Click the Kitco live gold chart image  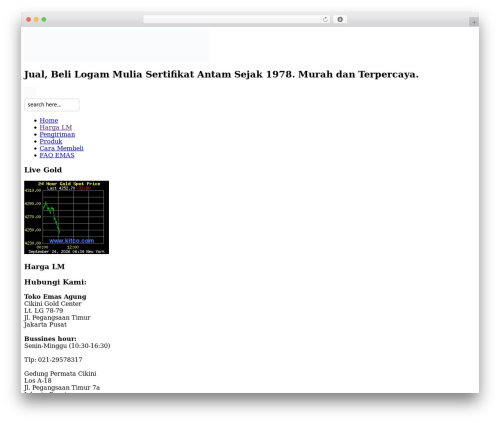pos(66,217)
